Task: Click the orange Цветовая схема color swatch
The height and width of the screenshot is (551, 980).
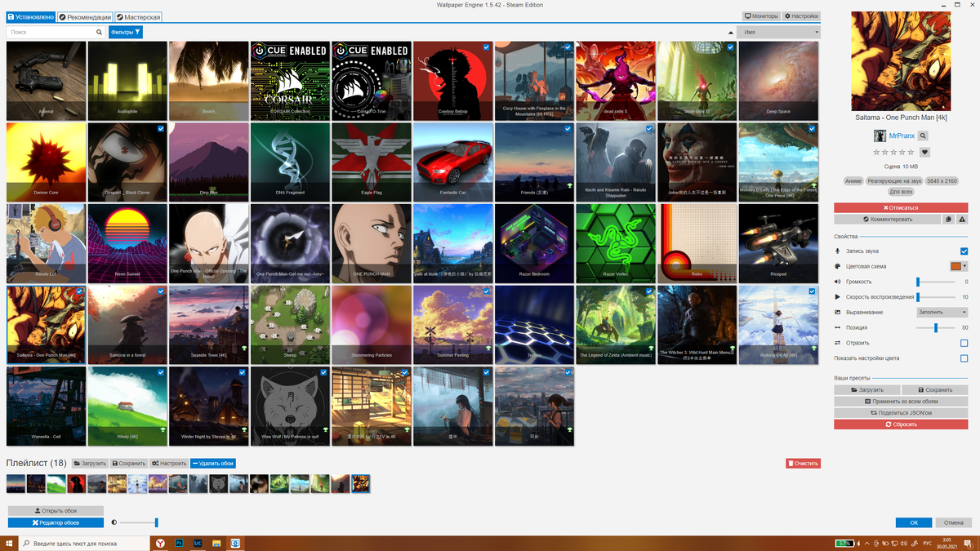Action: click(x=955, y=266)
